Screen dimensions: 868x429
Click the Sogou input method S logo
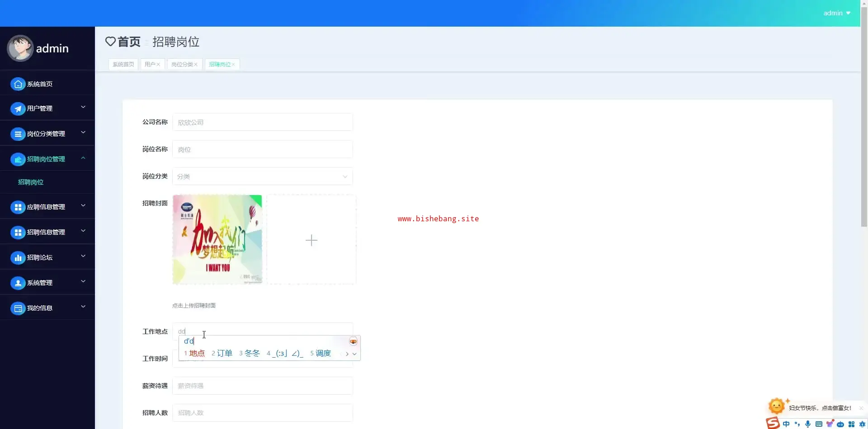pos(773,423)
